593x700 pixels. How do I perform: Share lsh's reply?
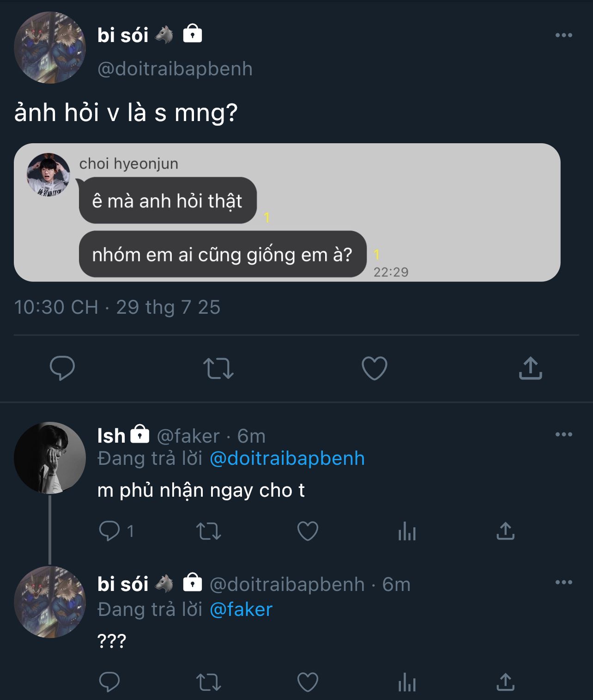tap(505, 531)
